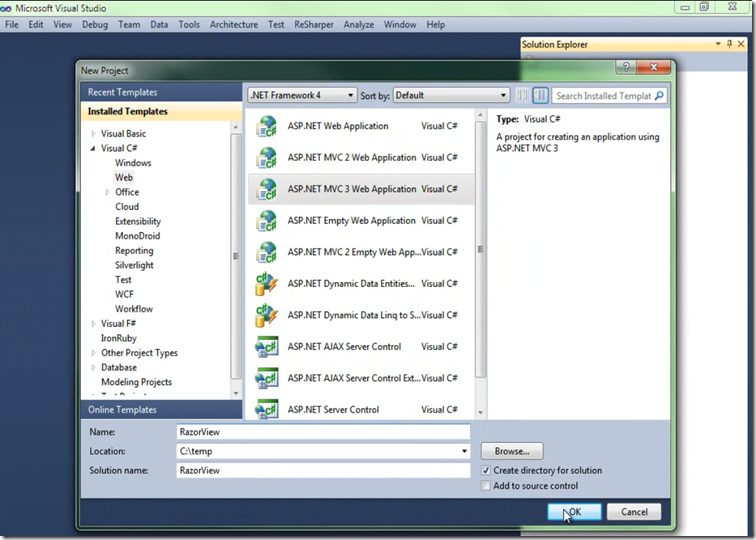This screenshot has width=756, height=540.
Task: Collapse the Visual C# node
Action: (x=93, y=148)
